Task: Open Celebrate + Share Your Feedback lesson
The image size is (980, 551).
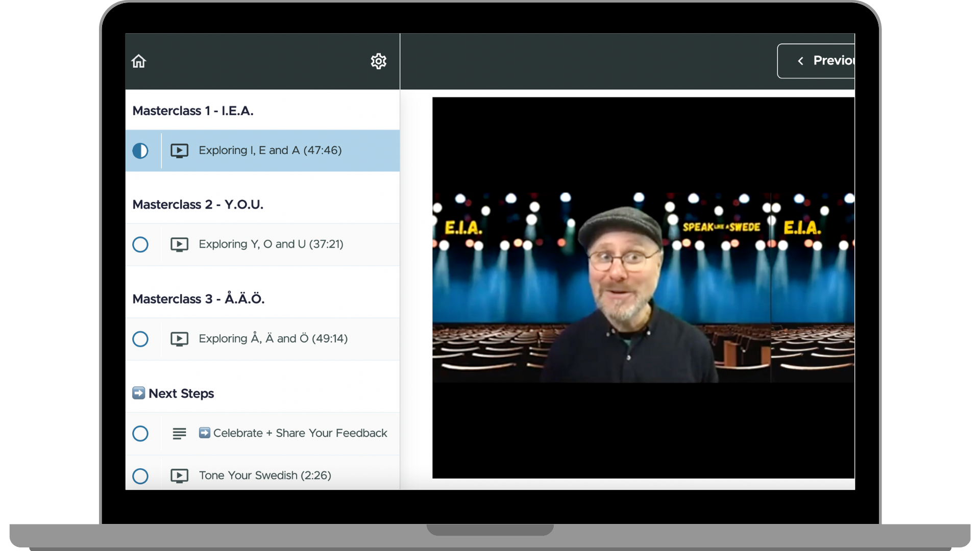Action: [262, 434]
